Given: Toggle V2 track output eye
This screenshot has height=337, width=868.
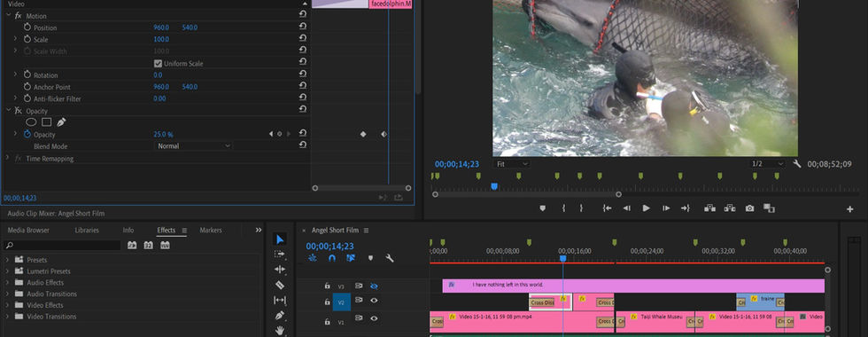Looking at the screenshot, I should 374,301.
